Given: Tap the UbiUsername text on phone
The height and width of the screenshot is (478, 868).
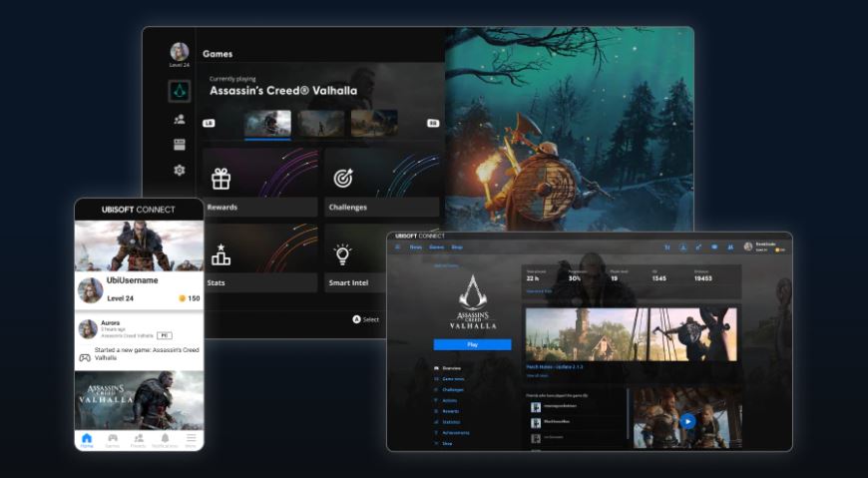Looking at the screenshot, I should (133, 280).
